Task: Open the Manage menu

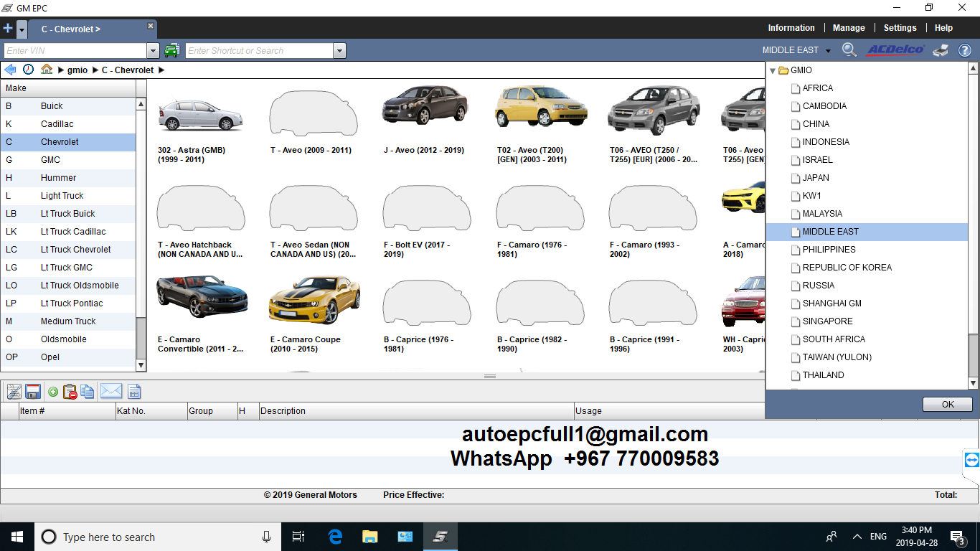Action: [x=849, y=28]
